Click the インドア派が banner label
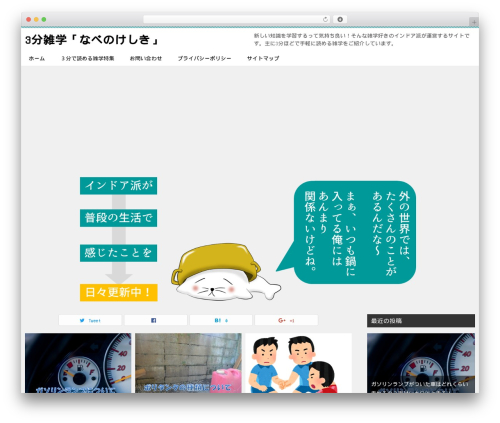The image size is (500, 423). pyautogui.click(x=118, y=186)
